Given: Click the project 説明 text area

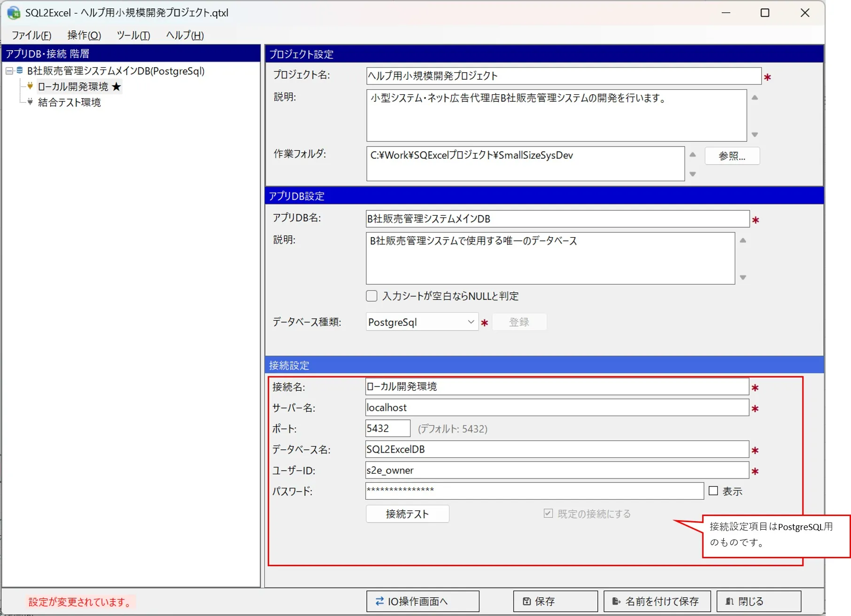Looking at the screenshot, I should point(557,115).
